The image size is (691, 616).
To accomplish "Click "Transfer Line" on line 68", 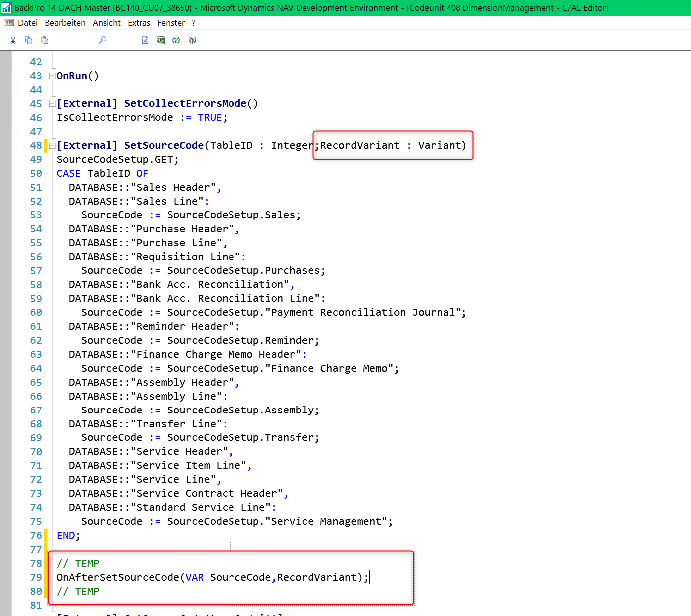I will click(176, 424).
